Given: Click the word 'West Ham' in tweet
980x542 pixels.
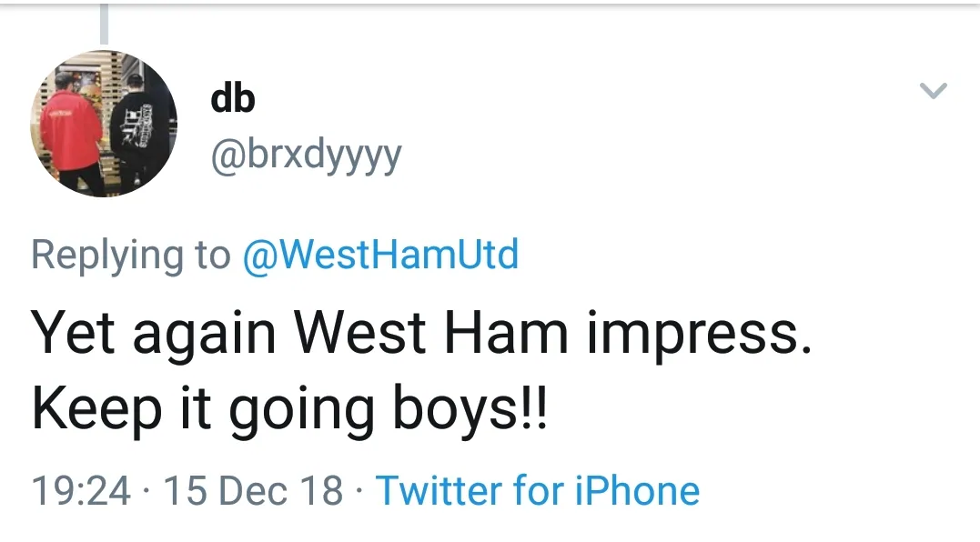Looking at the screenshot, I should (x=429, y=333).
